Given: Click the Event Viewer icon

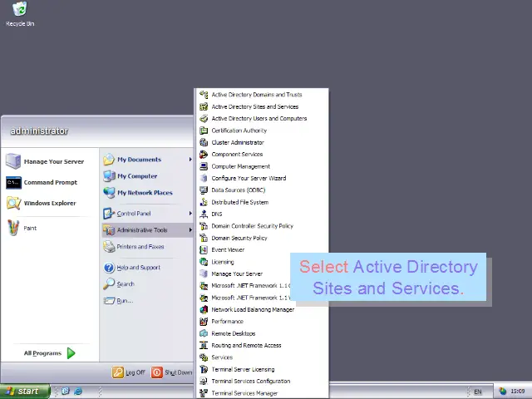Looking at the screenshot, I should [204, 249].
